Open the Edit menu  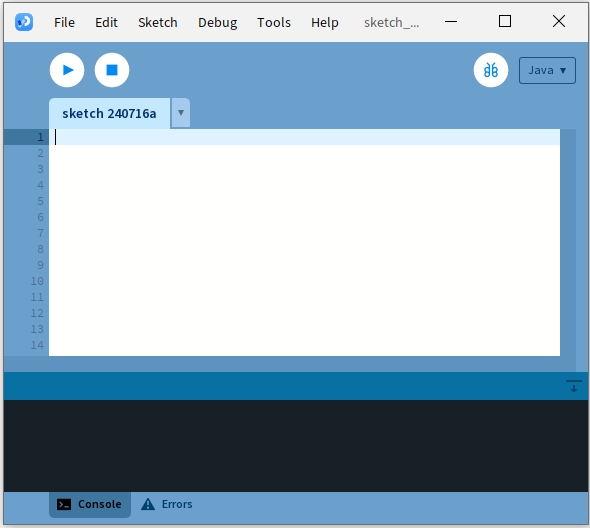106,23
